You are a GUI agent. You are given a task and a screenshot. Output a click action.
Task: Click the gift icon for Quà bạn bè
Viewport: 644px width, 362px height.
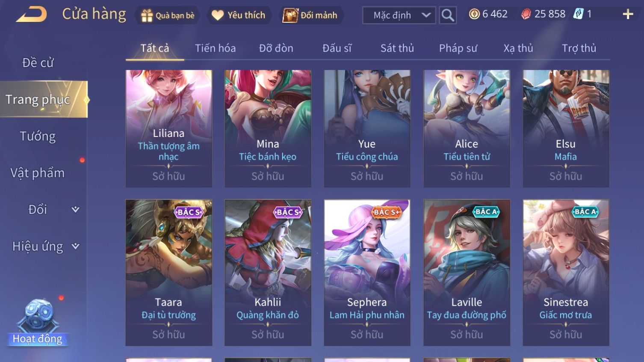point(147,15)
